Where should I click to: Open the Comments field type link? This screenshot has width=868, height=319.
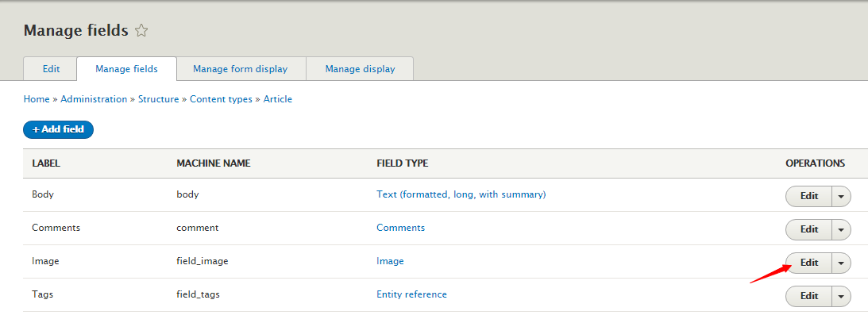coord(401,228)
